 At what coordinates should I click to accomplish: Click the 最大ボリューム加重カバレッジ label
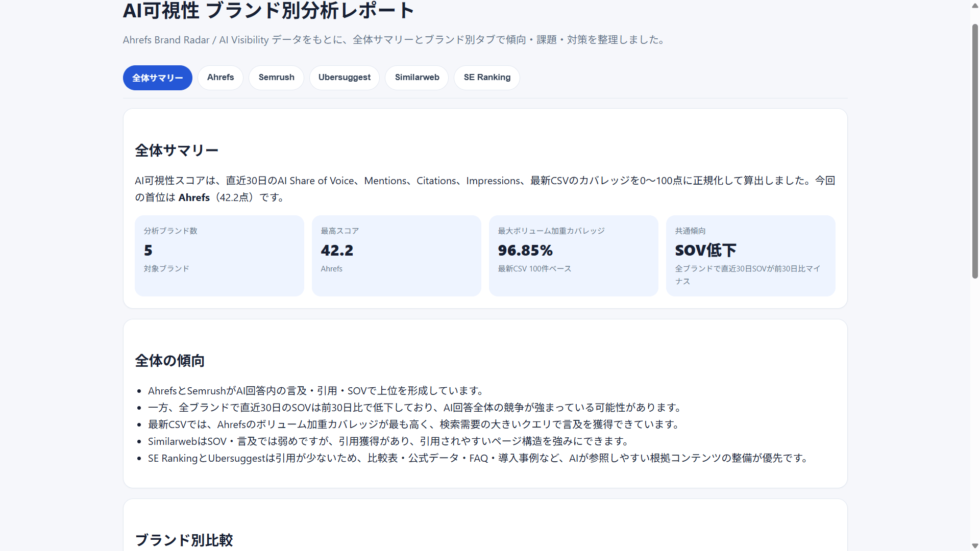(x=551, y=231)
